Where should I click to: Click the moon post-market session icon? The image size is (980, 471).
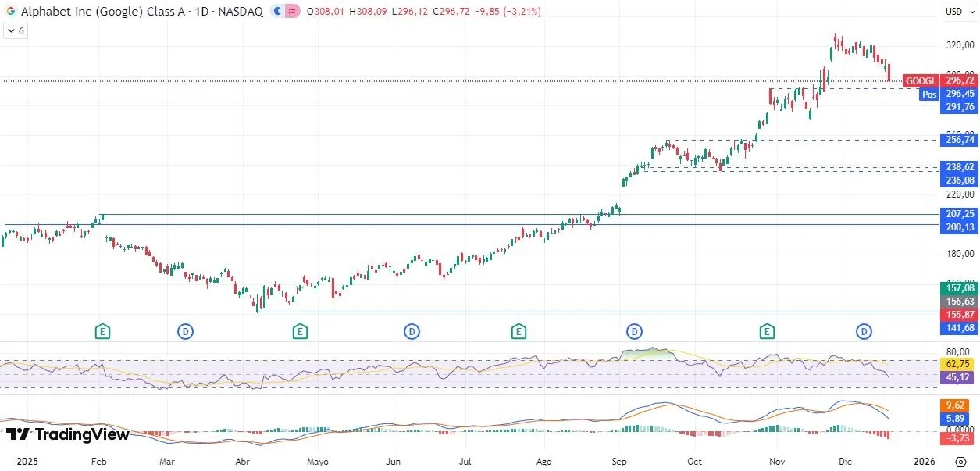click(278, 11)
